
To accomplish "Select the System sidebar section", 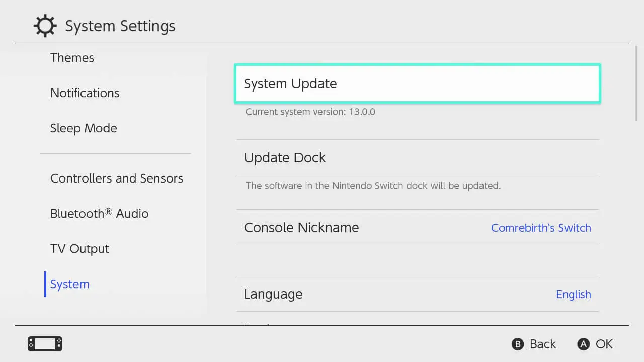I will (69, 284).
